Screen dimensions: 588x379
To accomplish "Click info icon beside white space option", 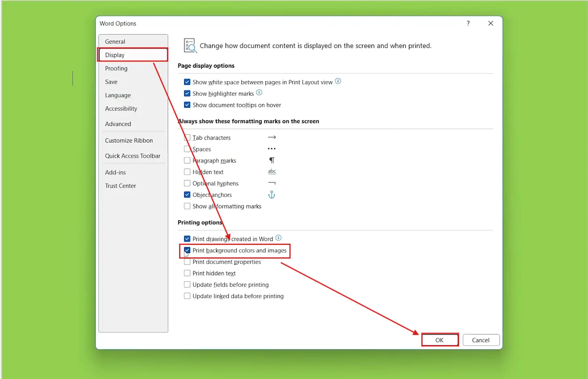I will click(x=338, y=81).
